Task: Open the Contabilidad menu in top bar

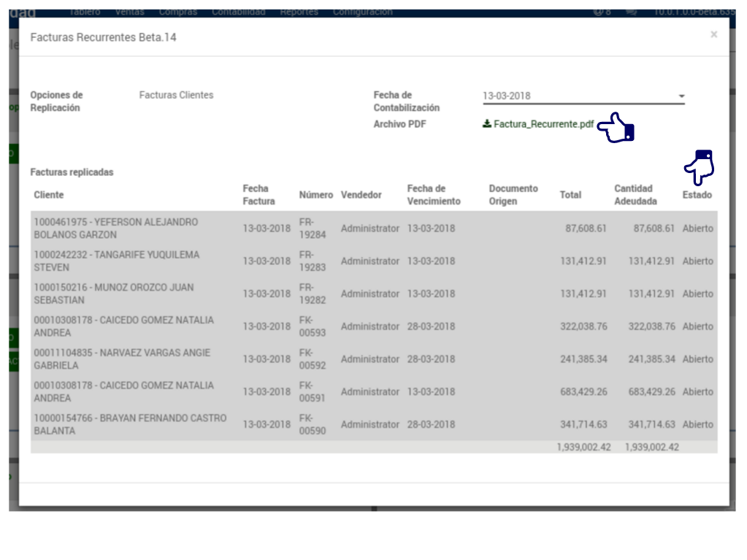Action: 238,12
